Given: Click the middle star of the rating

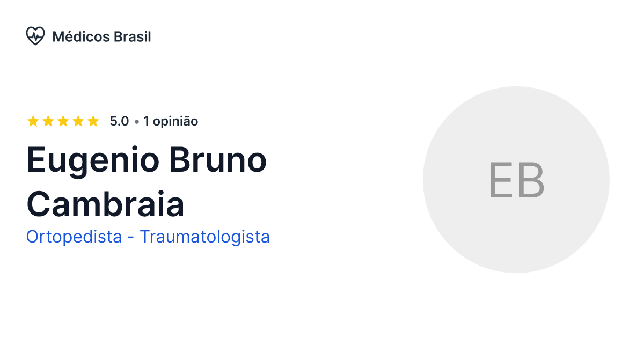Looking at the screenshot, I should (x=62, y=121).
